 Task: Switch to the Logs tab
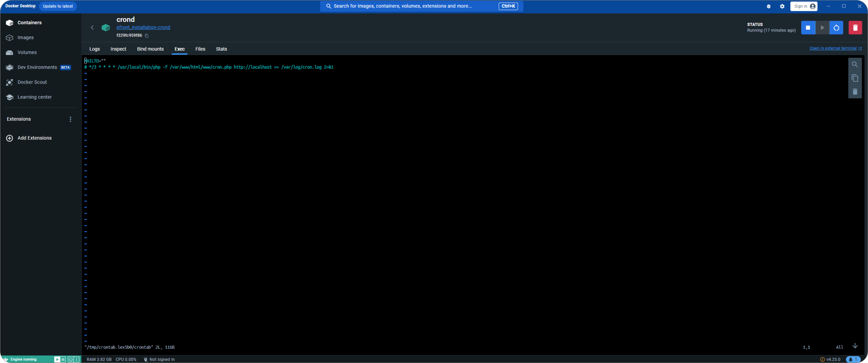tap(95, 49)
